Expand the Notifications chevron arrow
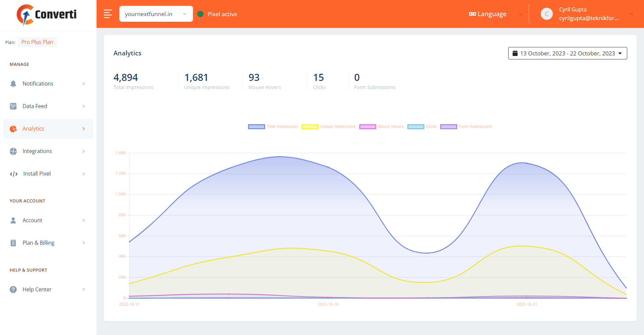 (x=83, y=84)
